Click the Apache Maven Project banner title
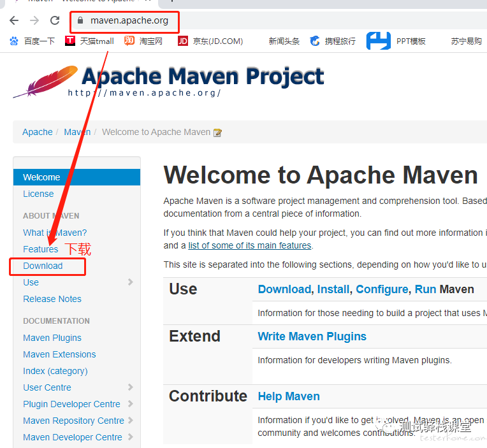This screenshot has height=448, width=487. (203, 76)
